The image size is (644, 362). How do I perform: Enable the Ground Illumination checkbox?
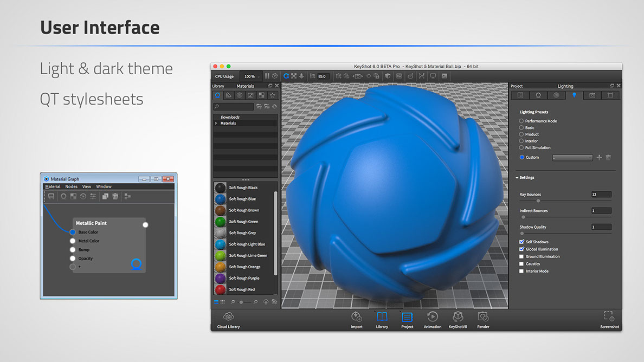tap(521, 257)
